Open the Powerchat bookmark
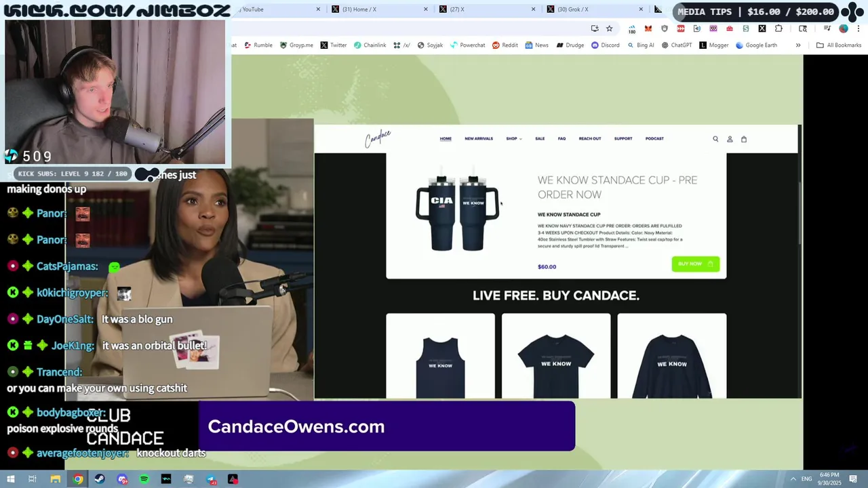This screenshot has height=488, width=868. pos(467,45)
